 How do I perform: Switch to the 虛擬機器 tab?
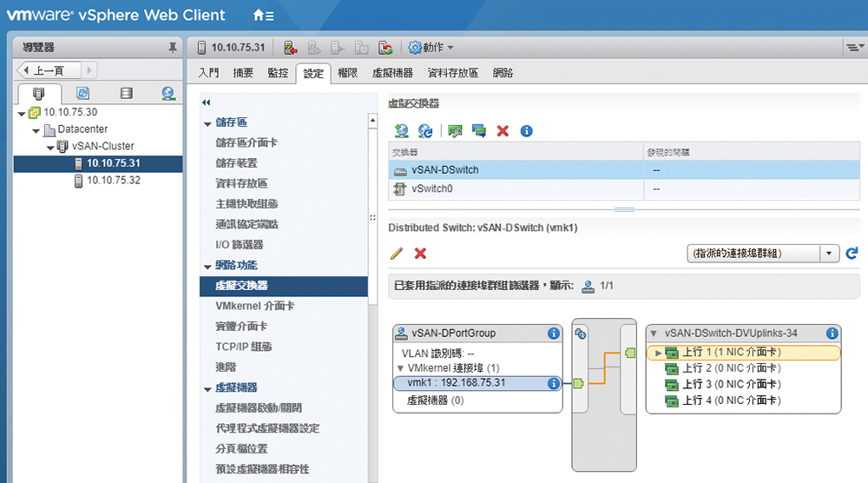coord(392,73)
